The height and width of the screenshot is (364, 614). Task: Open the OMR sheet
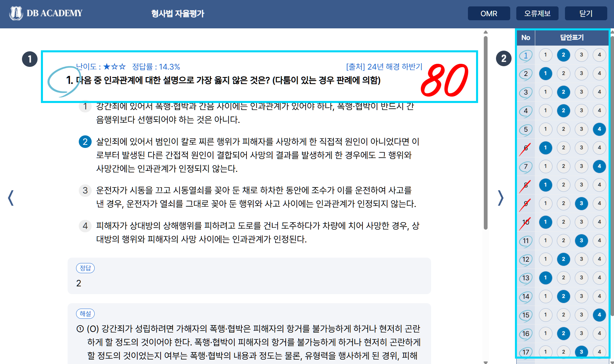tap(489, 14)
